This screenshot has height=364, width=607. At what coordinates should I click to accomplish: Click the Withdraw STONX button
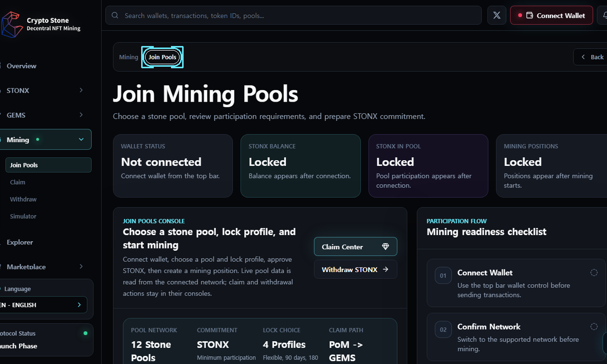(x=356, y=269)
